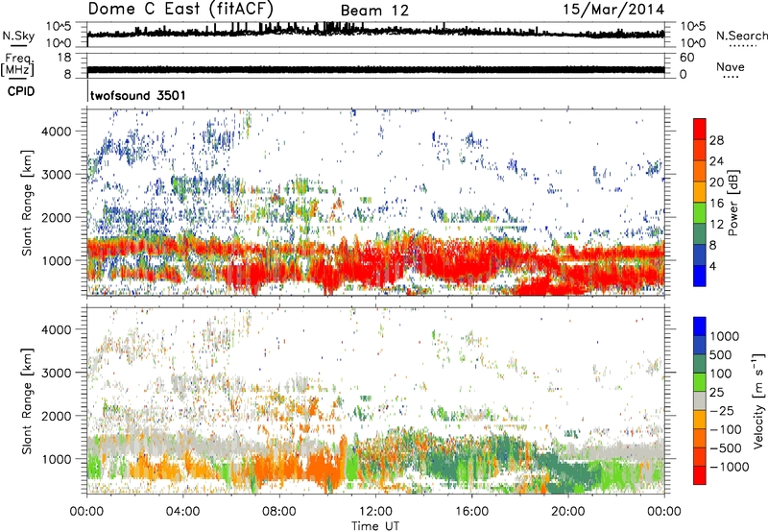
Task: Click the 'CPID' label
Action: (x=21, y=91)
